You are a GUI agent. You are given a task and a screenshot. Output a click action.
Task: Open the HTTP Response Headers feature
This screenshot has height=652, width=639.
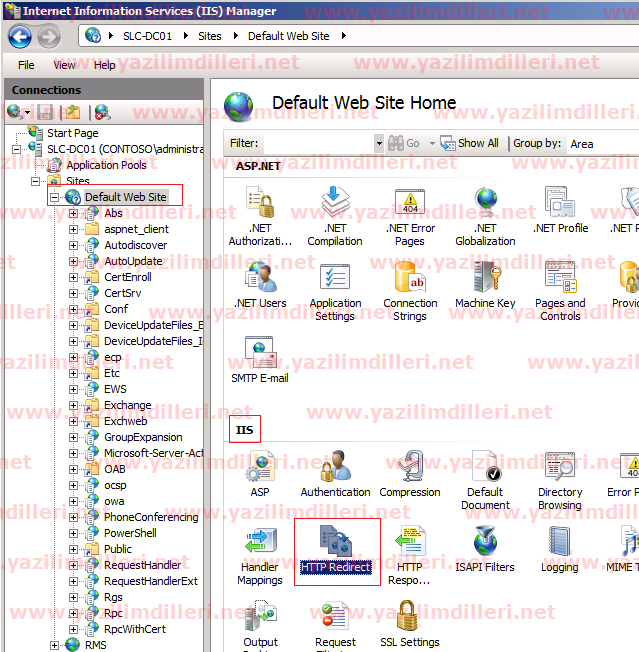coord(410,555)
